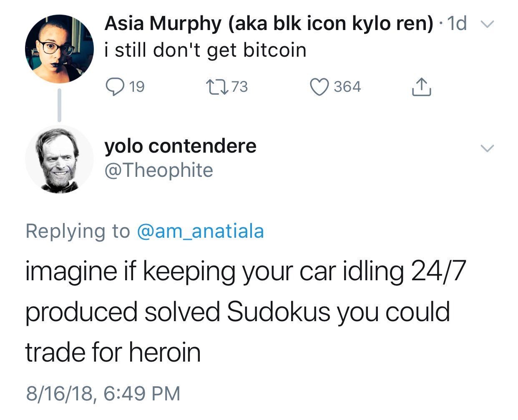The height and width of the screenshot is (420, 518).
Task: Open the @am_anatiala mention link
Action: (201, 231)
